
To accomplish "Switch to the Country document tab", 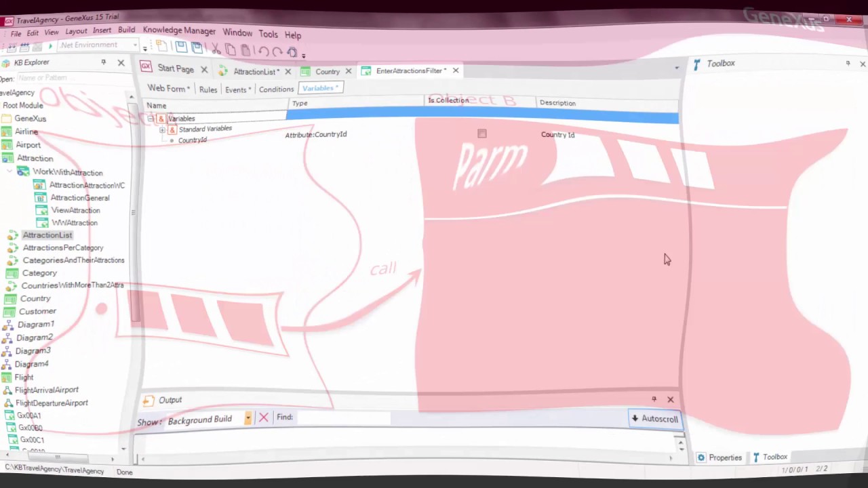I will 327,72.
